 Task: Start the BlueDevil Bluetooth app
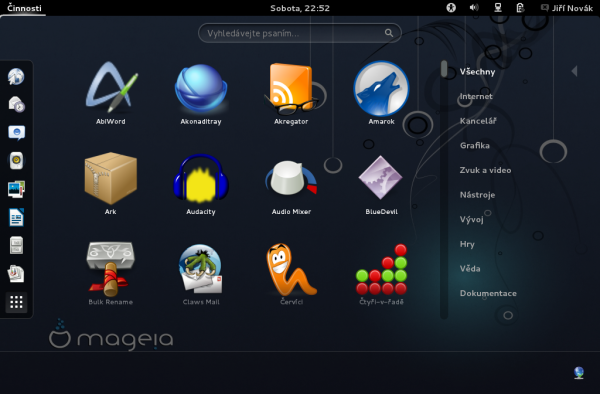point(382,184)
